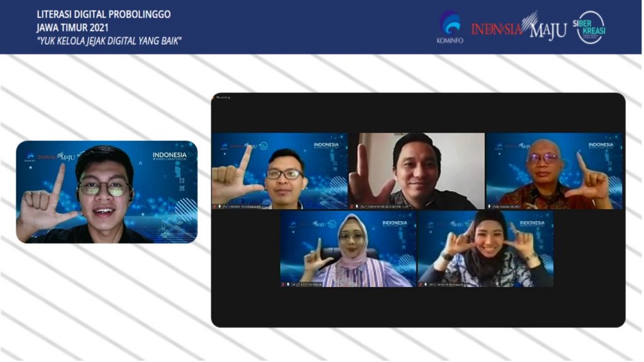This screenshot has width=644, height=362.
Task: Click the microphone icon on the N4 tile
Action: click(489, 206)
